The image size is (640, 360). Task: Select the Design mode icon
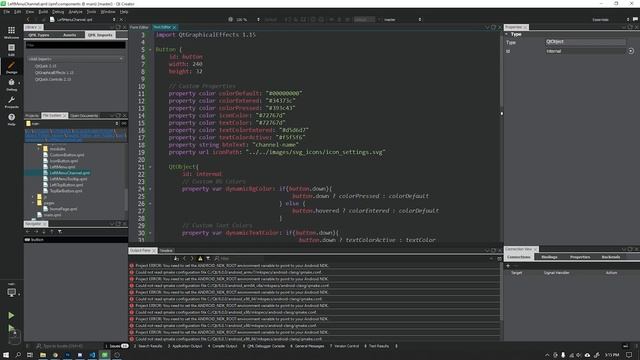pyautogui.click(x=11, y=67)
